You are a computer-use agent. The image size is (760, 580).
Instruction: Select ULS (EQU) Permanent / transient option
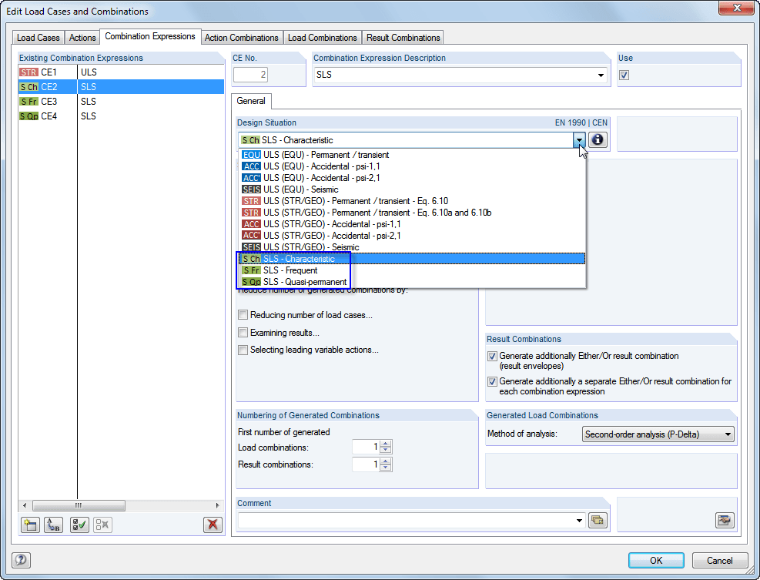coord(412,155)
